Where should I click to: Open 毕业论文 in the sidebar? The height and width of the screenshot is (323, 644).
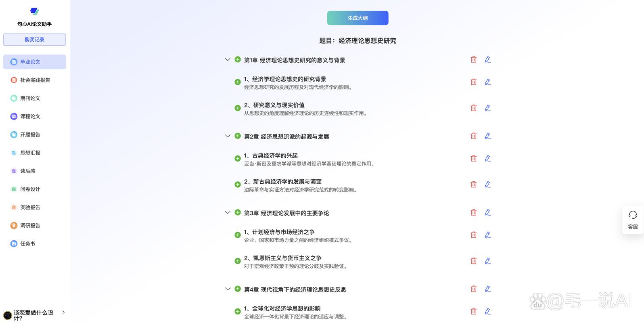point(34,62)
